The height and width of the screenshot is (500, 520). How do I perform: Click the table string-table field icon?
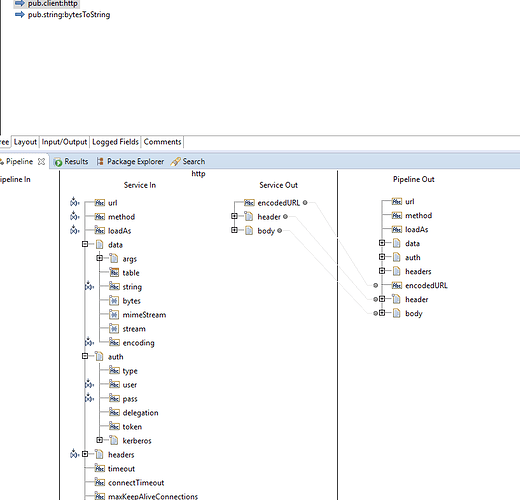pos(114,273)
